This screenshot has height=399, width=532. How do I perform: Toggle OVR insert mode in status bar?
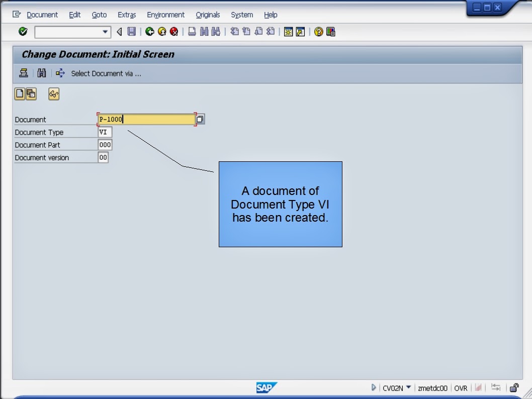[461, 388]
